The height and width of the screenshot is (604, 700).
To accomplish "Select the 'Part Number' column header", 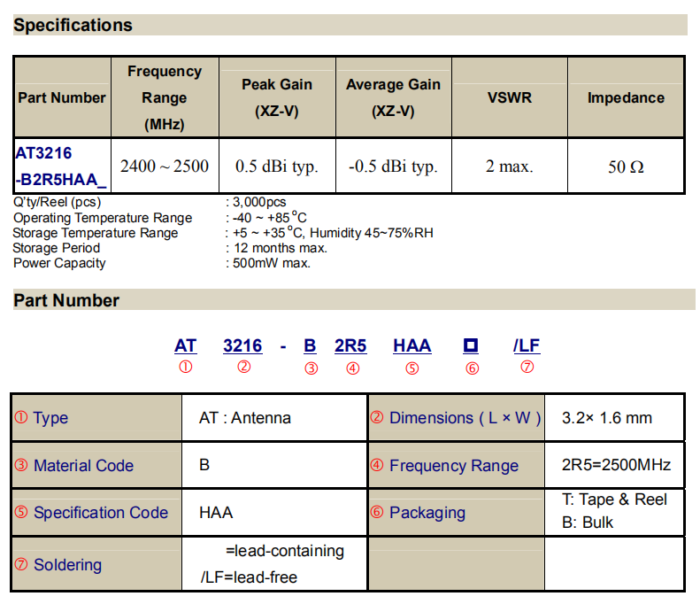I will click(62, 97).
